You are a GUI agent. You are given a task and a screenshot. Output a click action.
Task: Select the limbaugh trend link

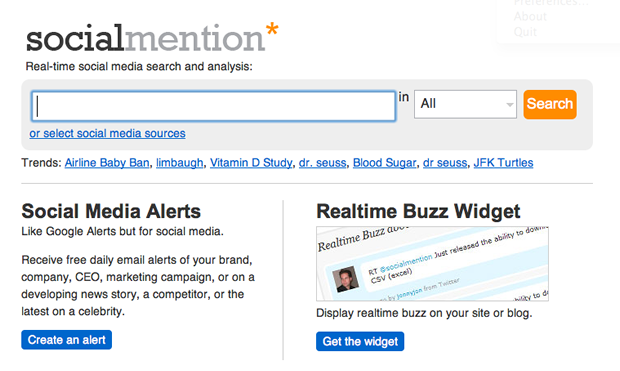click(180, 163)
